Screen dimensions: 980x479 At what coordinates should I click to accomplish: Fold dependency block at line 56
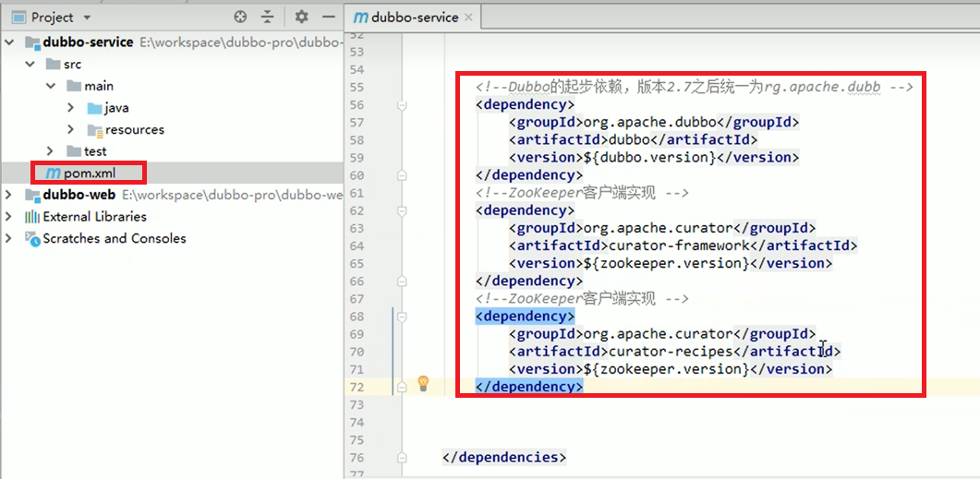click(x=402, y=105)
